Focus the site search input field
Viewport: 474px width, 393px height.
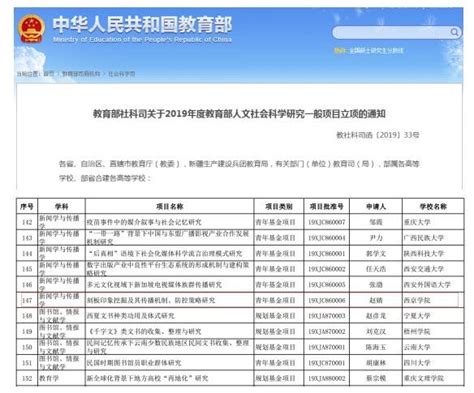tap(397, 33)
